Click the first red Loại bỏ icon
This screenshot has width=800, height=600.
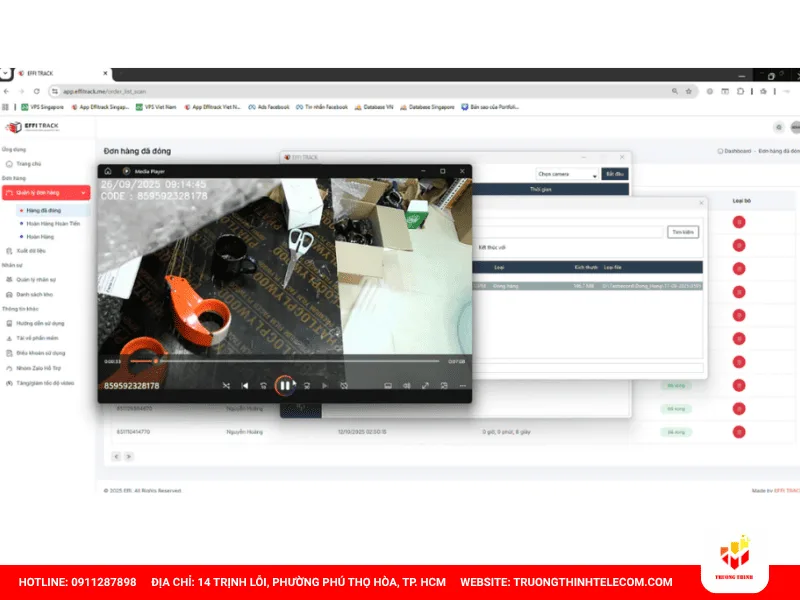739,222
